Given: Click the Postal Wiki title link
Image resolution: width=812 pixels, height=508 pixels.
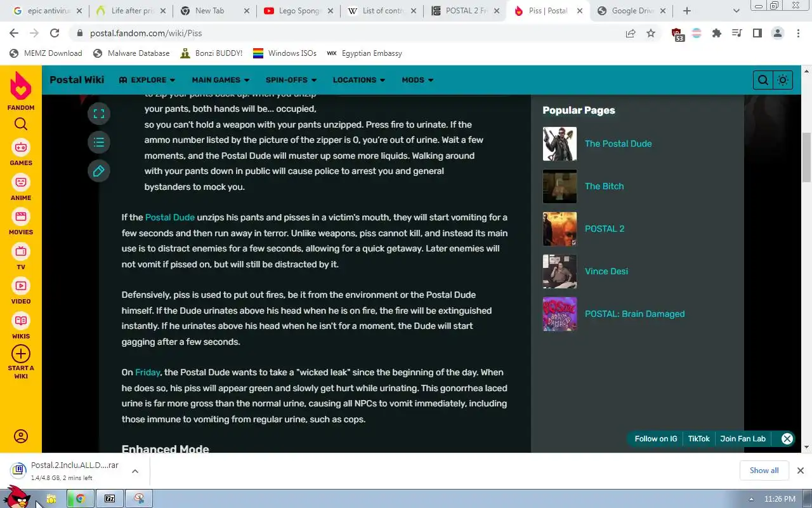Looking at the screenshot, I should [x=77, y=80].
